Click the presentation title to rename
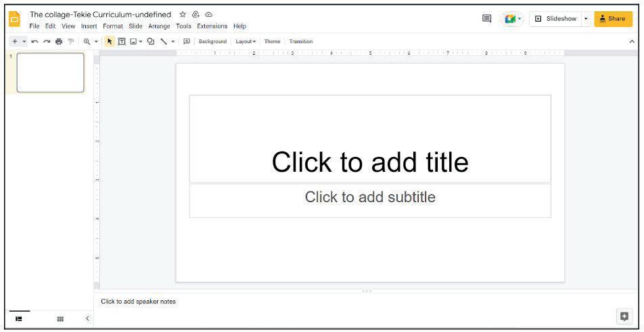The height and width of the screenshot is (332, 644). pos(100,14)
